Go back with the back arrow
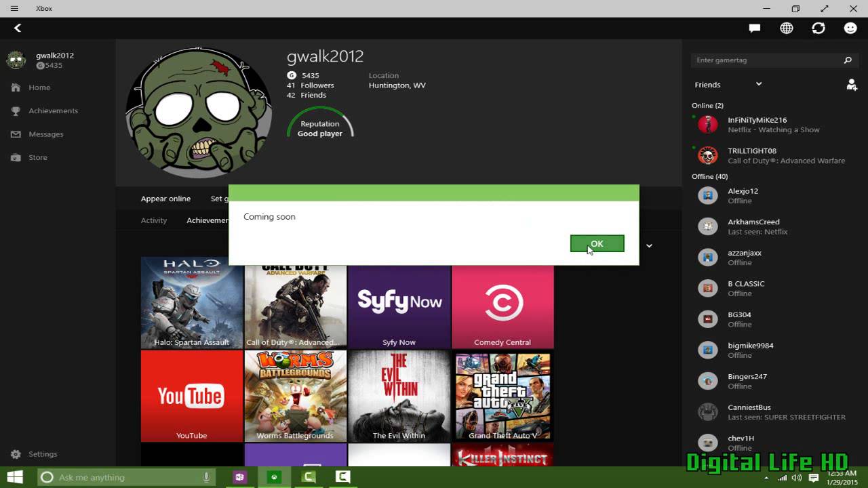 click(x=18, y=28)
